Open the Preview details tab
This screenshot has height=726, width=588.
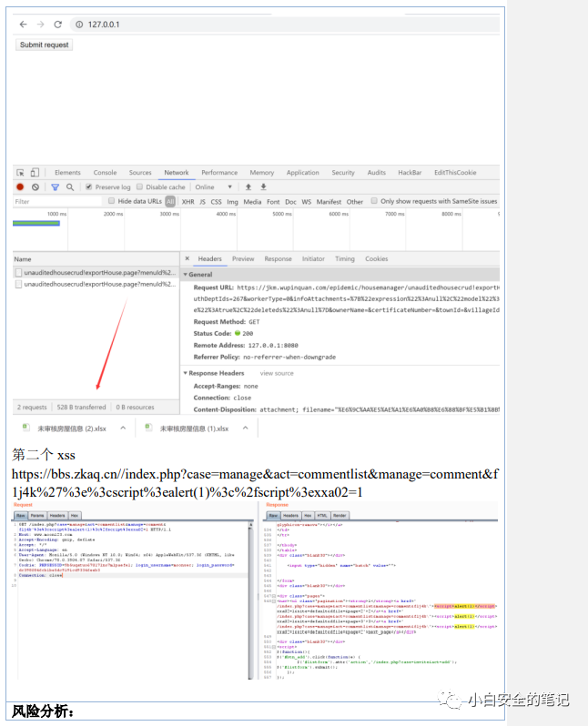[243, 258]
